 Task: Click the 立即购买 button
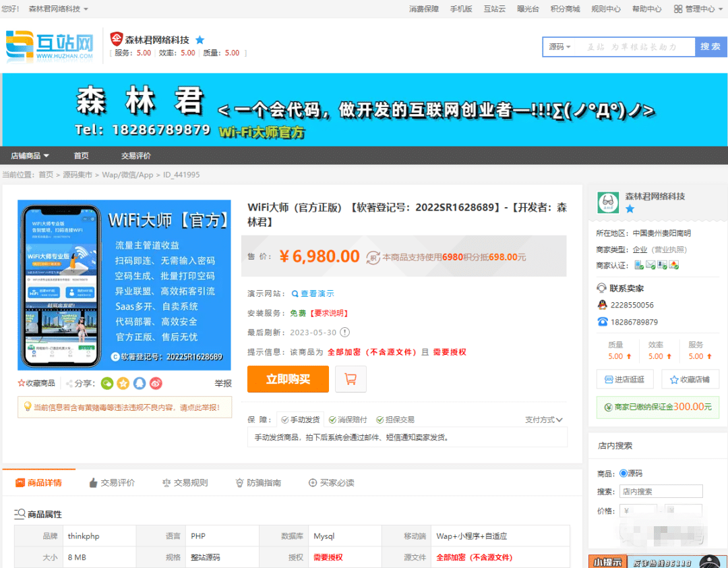288,379
